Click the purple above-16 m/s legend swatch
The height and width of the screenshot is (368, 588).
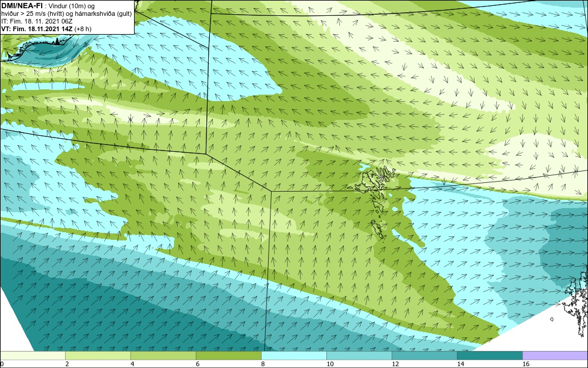coord(555,356)
